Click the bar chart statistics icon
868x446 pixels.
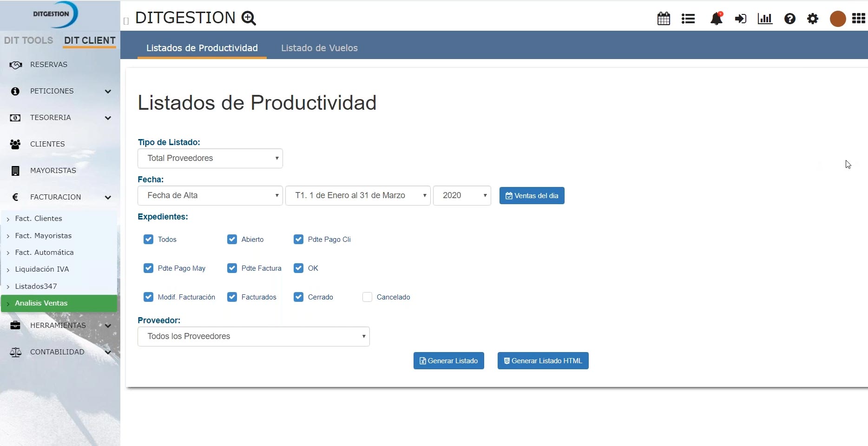pos(765,19)
